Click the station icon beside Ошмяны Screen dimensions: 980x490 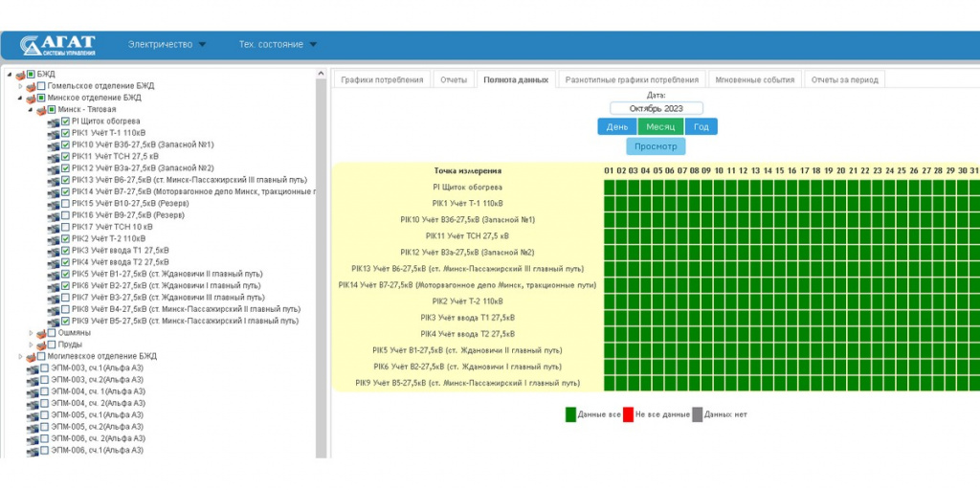pos(41,333)
